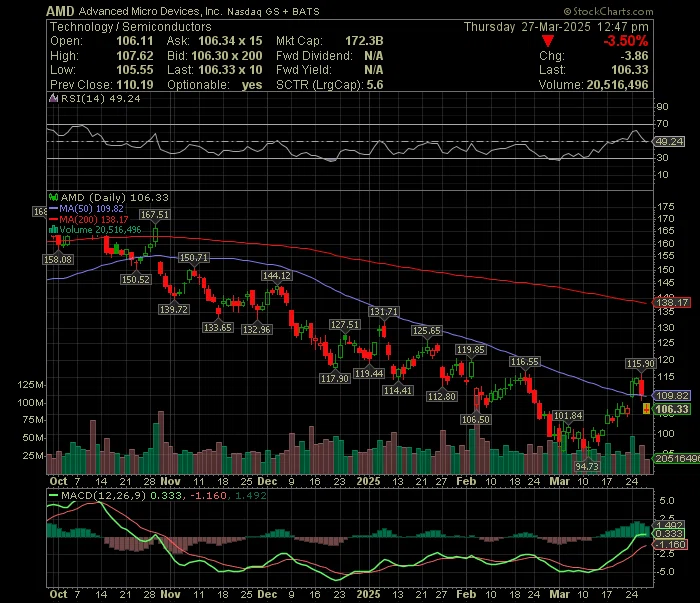Click the Thursday 27-Mar-2025 timestamp
Image resolution: width=700 pixels, height=603 pixels.
click(x=556, y=27)
